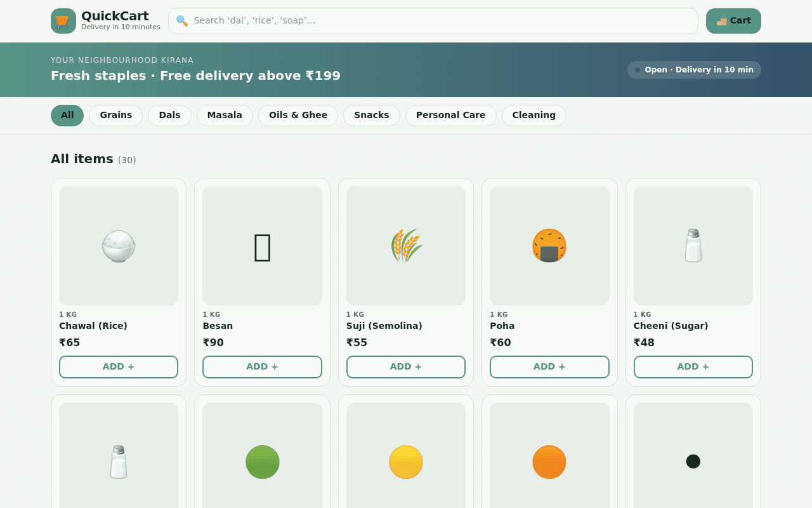Click the orange circle product image
The image size is (812, 508).
(549, 462)
